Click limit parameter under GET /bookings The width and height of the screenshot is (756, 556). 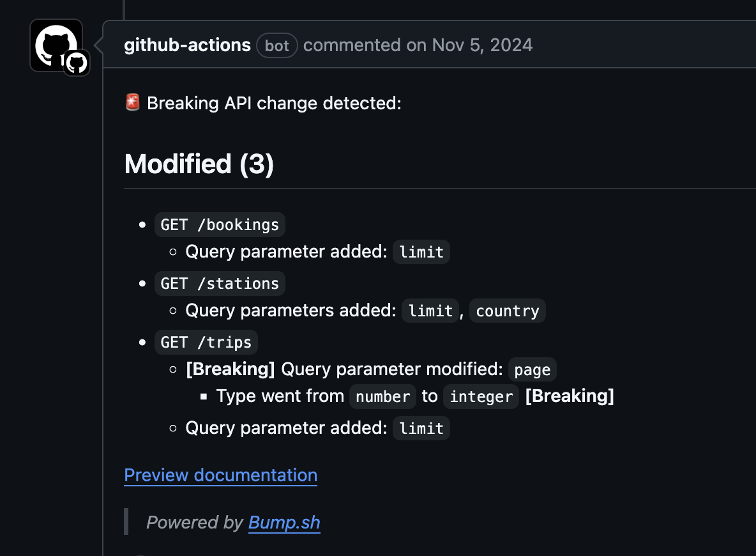pos(421,252)
